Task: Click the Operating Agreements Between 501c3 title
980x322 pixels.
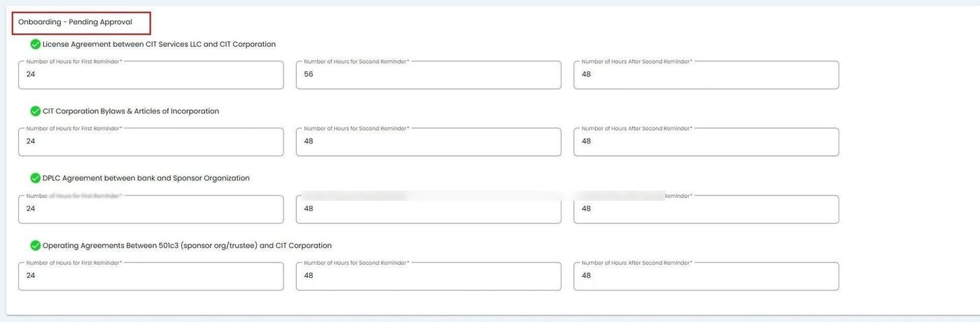Action: [187, 246]
